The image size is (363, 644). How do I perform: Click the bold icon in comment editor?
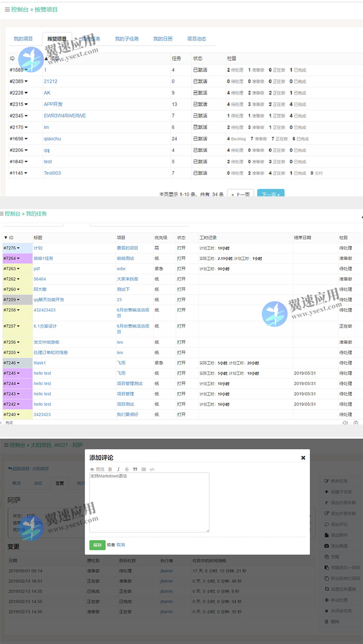pyautogui.click(x=110, y=469)
